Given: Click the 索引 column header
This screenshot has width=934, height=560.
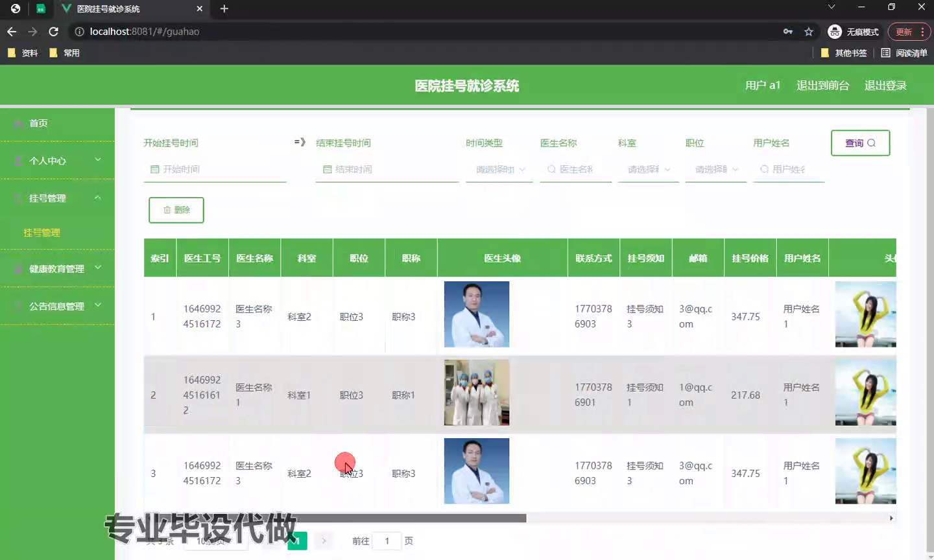Looking at the screenshot, I should [160, 258].
